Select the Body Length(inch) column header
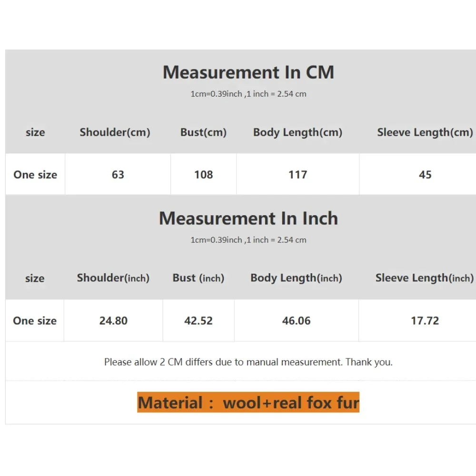The image size is (476, 476). pos(296,278)
